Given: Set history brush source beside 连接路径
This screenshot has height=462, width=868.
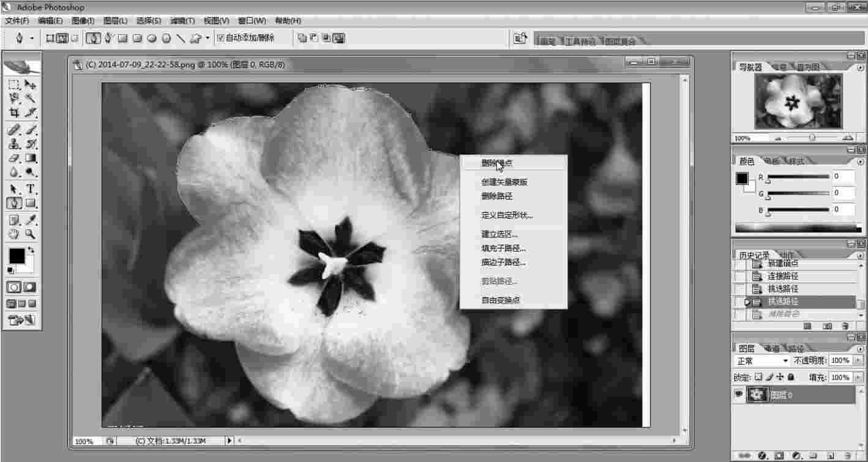Looking at the screenshot, I should pos(739,276).
